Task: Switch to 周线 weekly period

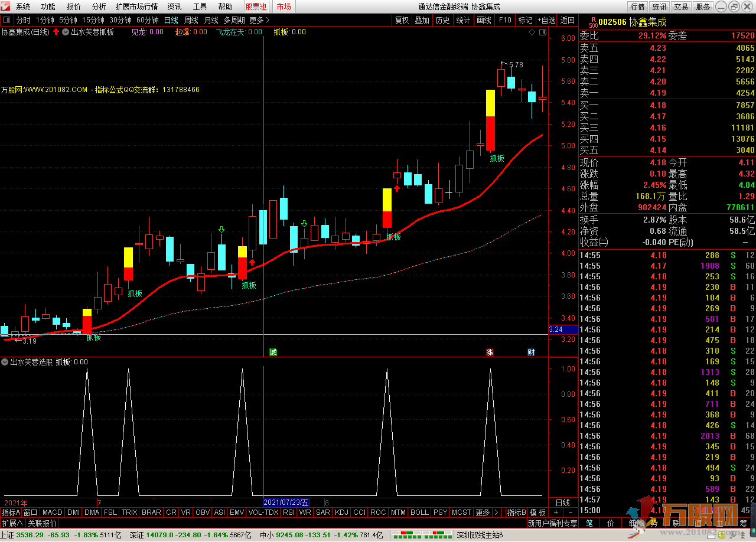Action: 191,20
